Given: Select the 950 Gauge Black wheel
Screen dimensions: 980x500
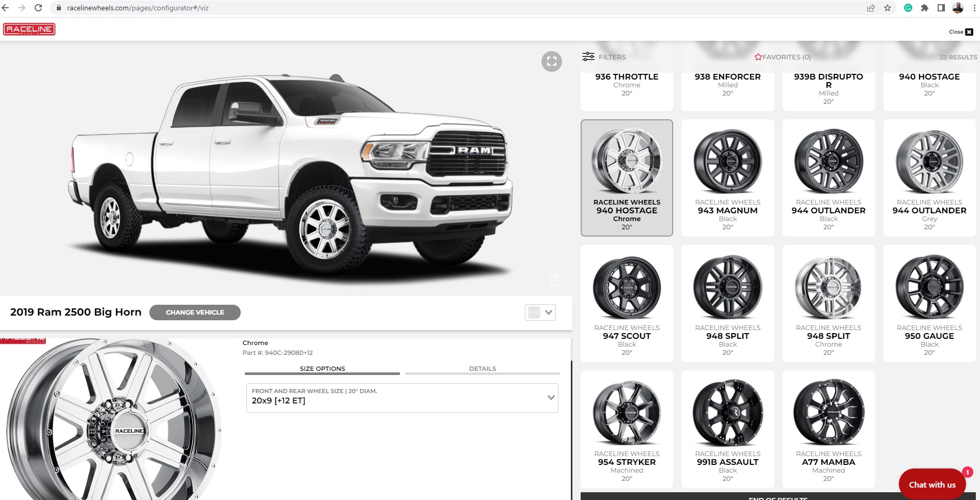Looking at the screenshot, I should click(x=929, y=303).
